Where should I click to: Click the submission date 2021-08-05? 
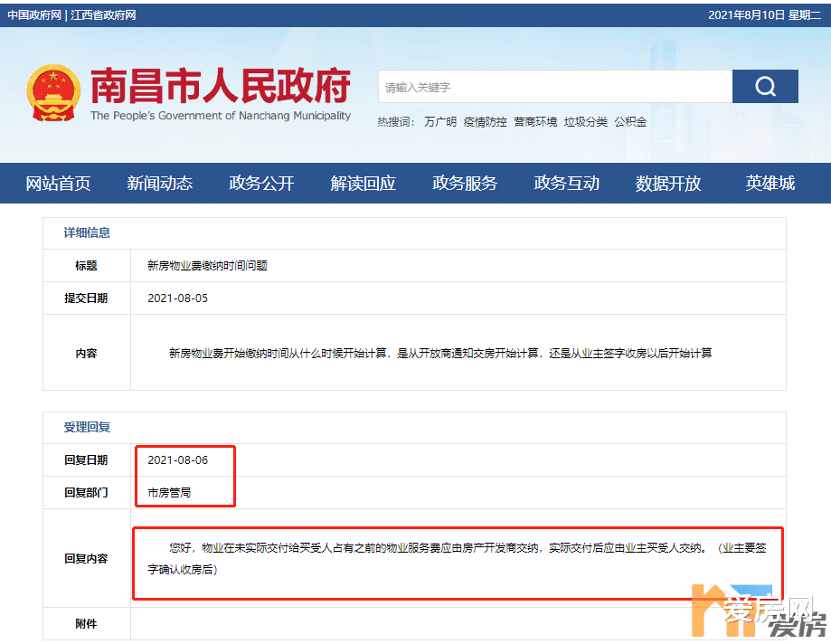[177, 298]
